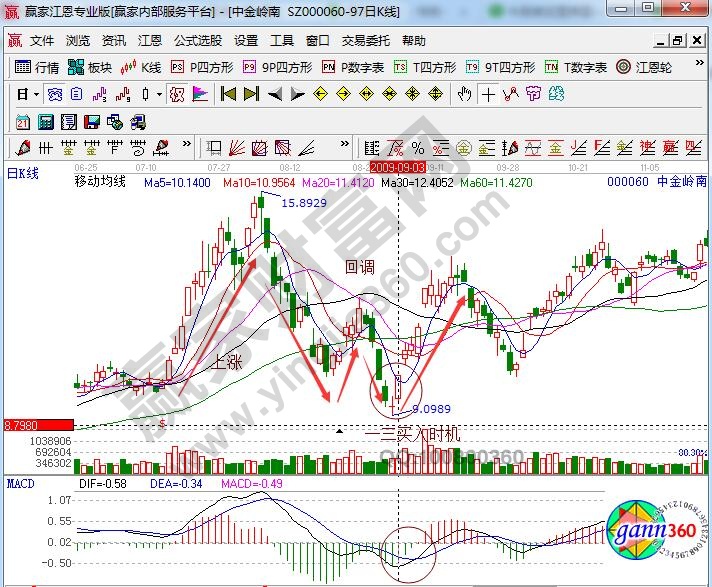Click yellow diamond right-arrow icon
The height and width of the screenshot is (587, 712).
click(344, 94)
